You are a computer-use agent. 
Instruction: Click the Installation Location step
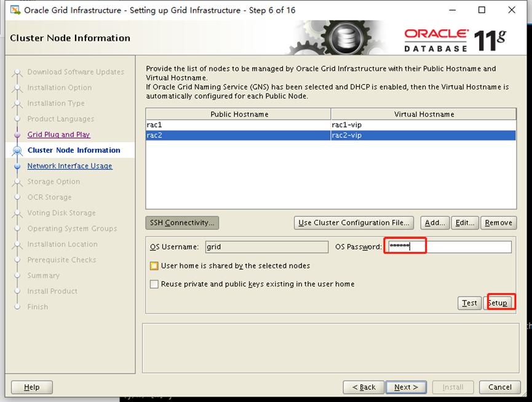click(x=63, y=244)
